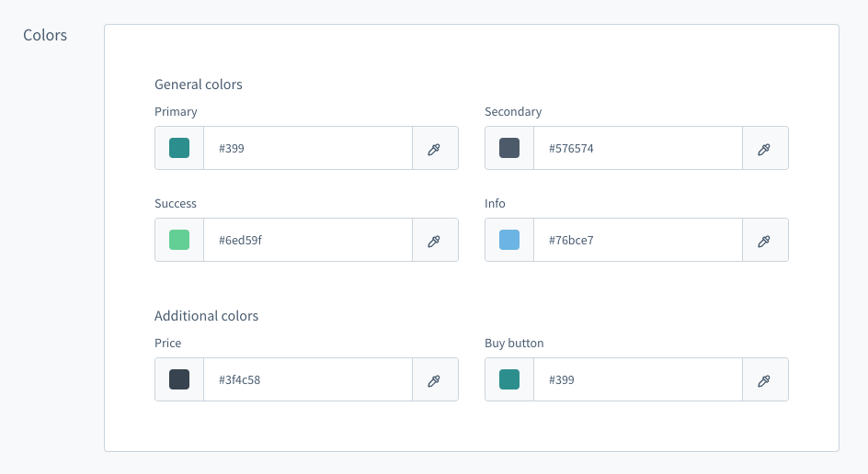
Task: Click the Info hex input #76bce7
Action: [637, 240]
